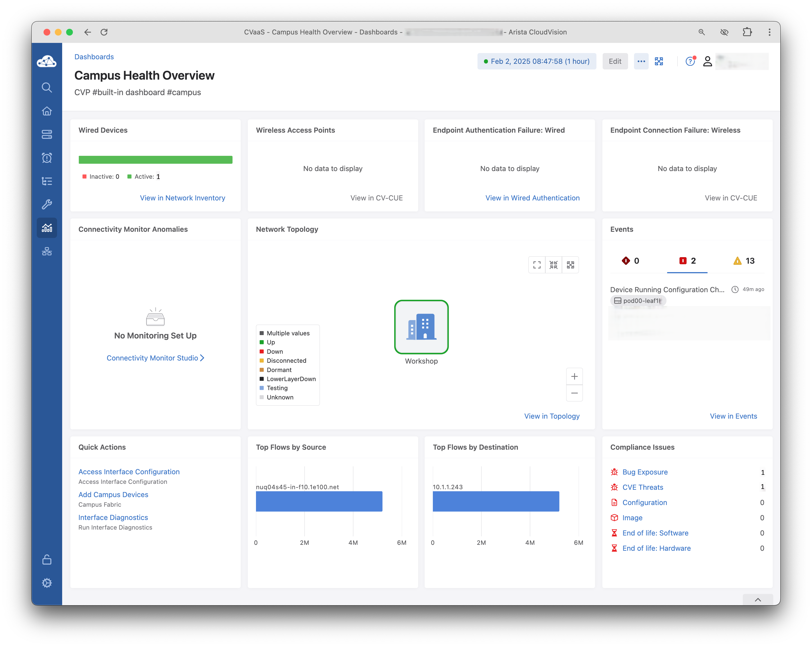Open the Devices inventory sidebar icon
The image size is (812, 647).
click(47, 134)
